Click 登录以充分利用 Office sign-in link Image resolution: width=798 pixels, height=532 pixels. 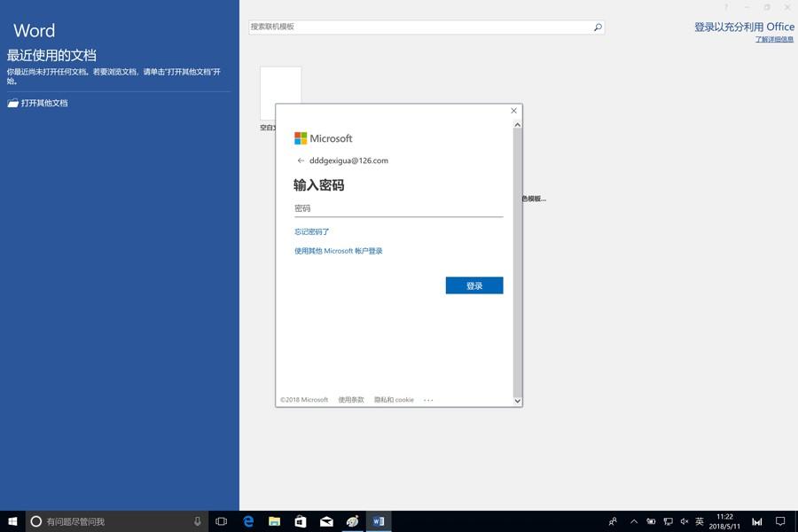(x=744, y=27)
